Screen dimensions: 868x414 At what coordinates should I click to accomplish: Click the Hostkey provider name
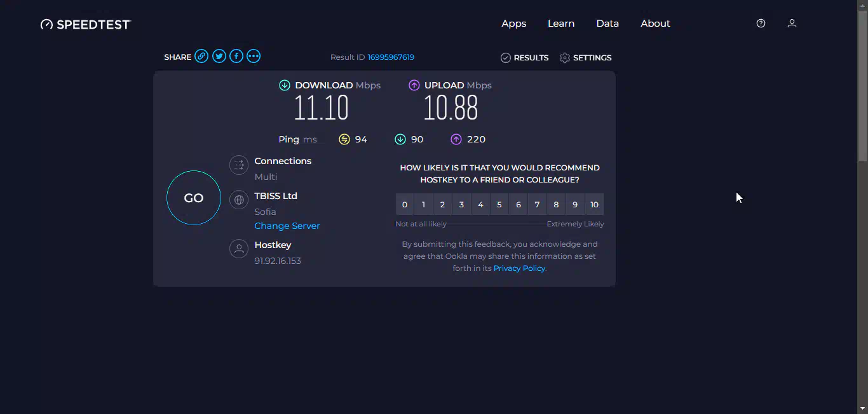pyautogui.click(x=273, y=245)
